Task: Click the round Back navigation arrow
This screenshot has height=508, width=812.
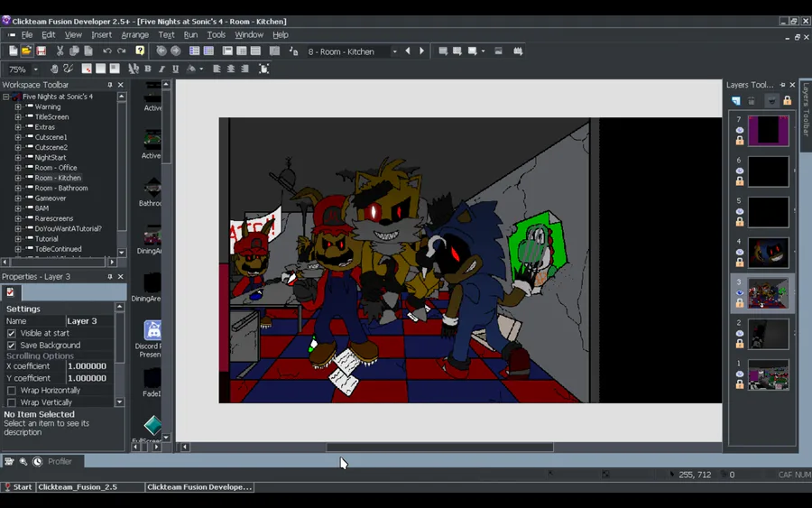Action: coord(161,51)
